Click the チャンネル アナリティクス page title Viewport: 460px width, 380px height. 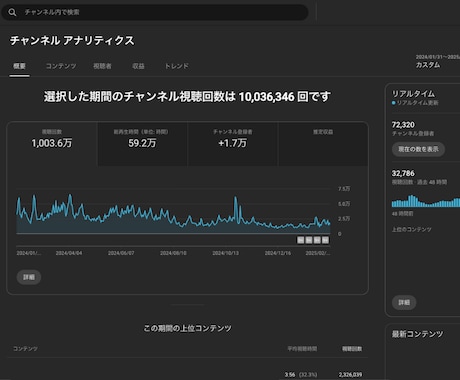[72, 41]
